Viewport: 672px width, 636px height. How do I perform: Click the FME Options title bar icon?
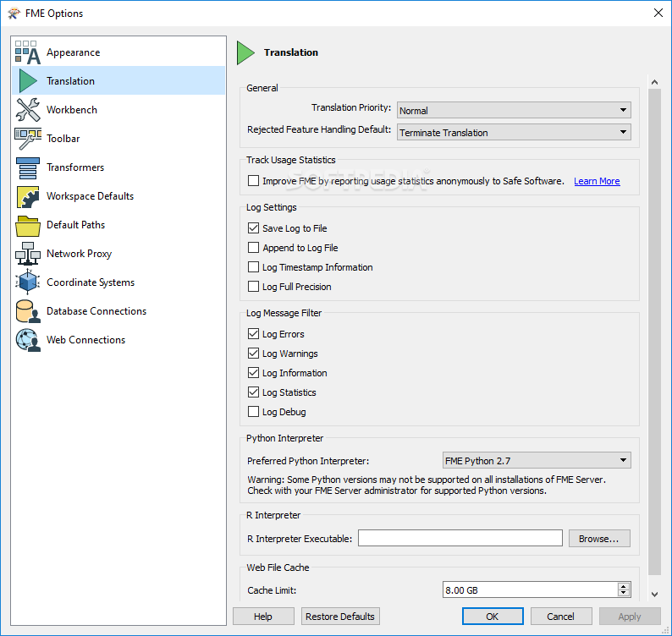point(14,14)
